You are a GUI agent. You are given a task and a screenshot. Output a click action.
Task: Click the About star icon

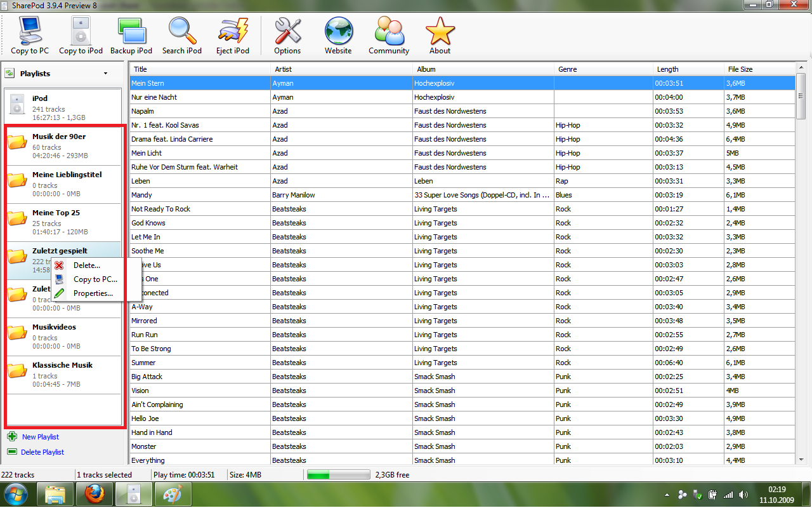coord(440,30)
